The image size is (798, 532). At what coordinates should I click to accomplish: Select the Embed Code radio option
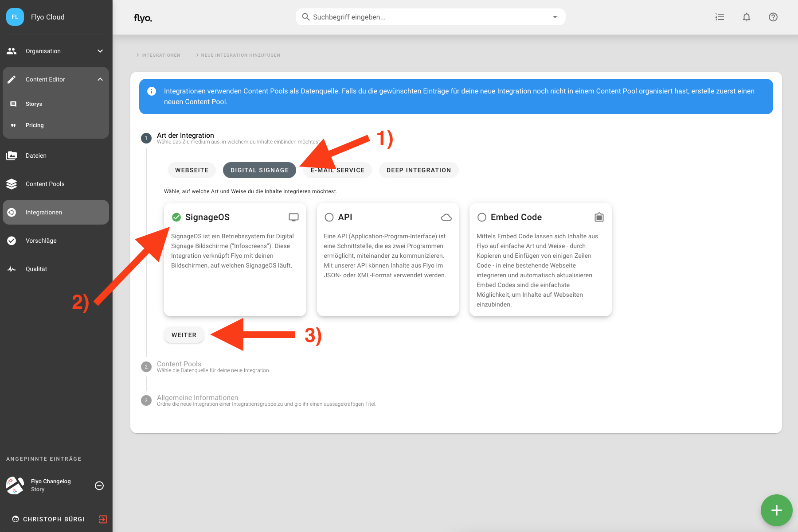[482, 217]
